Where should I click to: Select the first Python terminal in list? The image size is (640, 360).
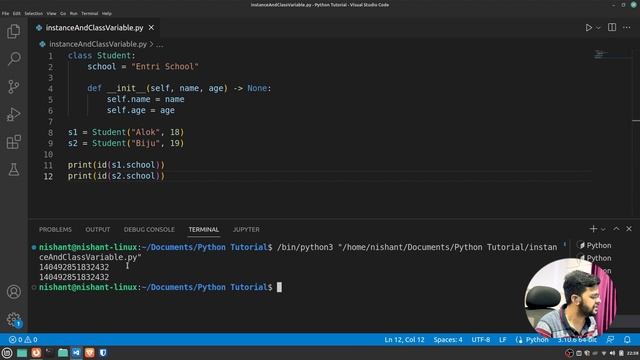[x=596, y=245]
